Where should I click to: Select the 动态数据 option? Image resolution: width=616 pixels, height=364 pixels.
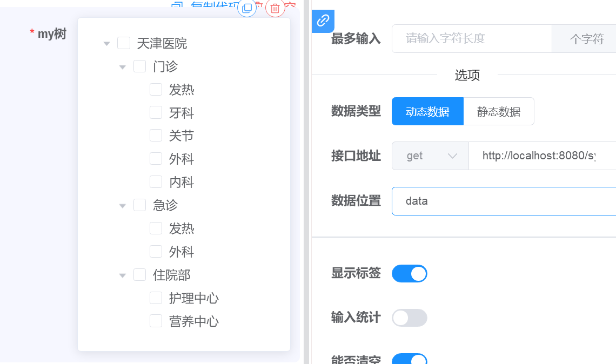click(x=427, y=111)
